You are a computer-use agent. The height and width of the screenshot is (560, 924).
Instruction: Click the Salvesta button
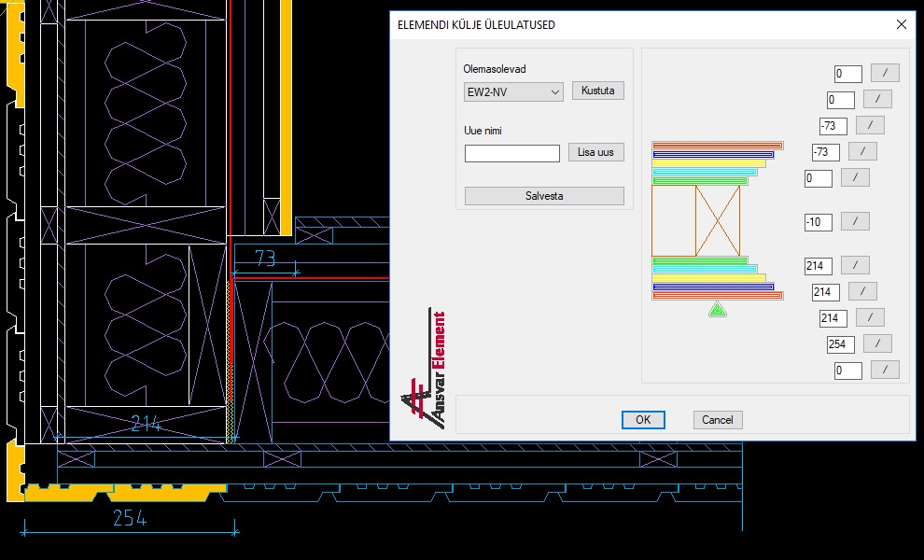tap(544, 196)
